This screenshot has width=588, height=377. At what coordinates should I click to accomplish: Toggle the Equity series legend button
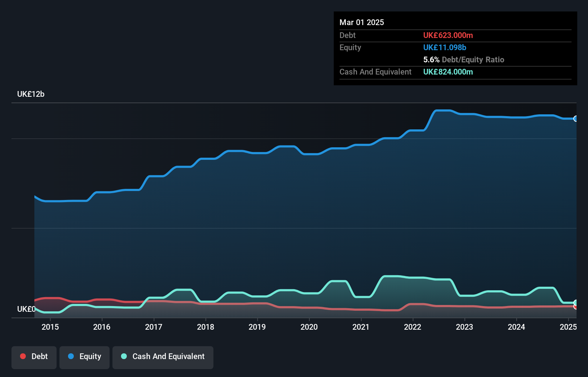click(x=85, y=357)
